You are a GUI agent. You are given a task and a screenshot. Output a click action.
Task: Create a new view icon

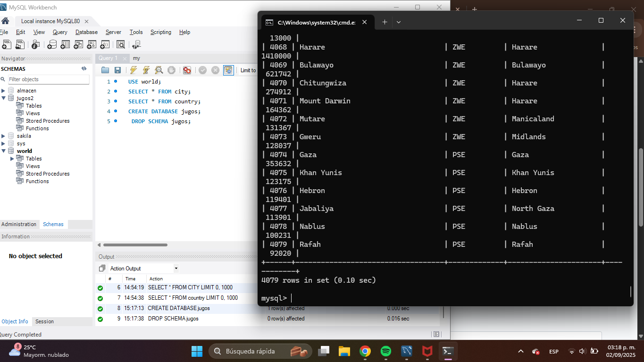click(78, 44)
